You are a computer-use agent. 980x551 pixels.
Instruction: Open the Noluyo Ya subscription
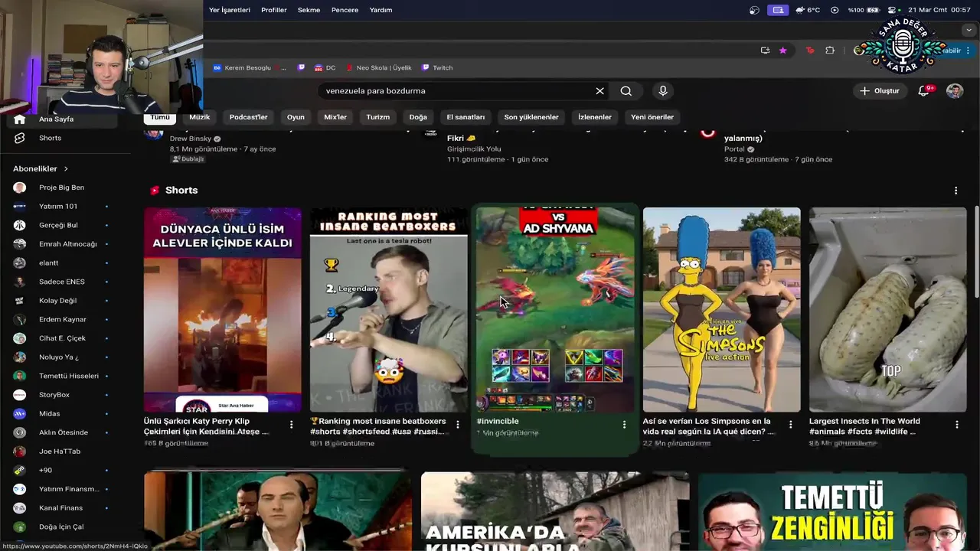click(x=61, y=357)
